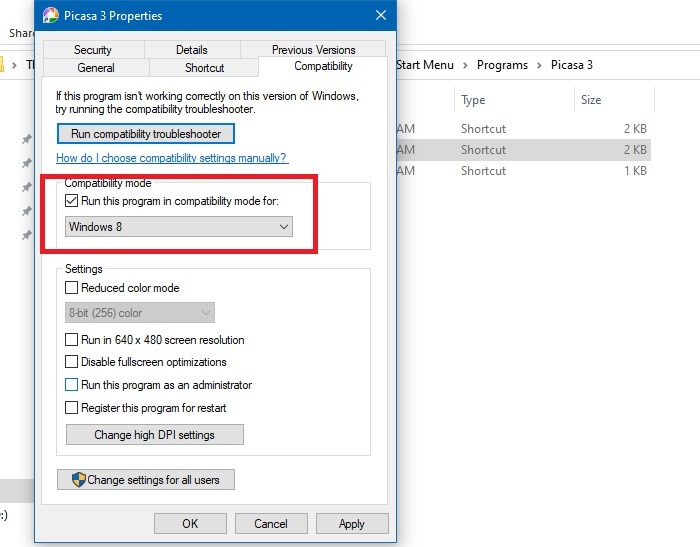Open the Details tab

[x=192, y=50]
